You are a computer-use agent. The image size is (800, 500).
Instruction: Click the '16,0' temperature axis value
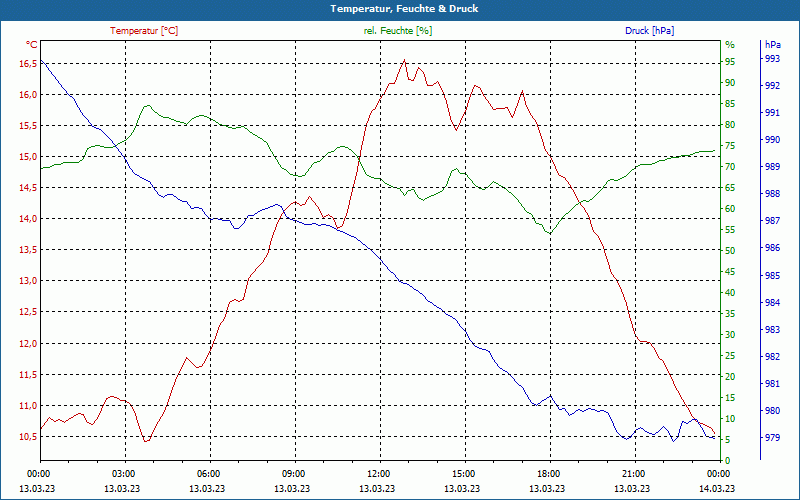[28, 95]
